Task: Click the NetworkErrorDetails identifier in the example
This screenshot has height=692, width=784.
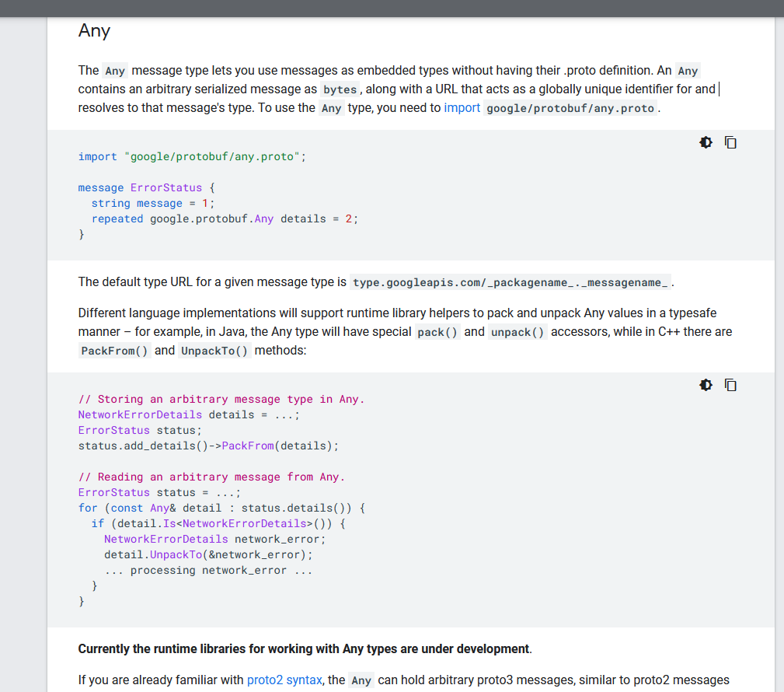Action: point(140,414)
